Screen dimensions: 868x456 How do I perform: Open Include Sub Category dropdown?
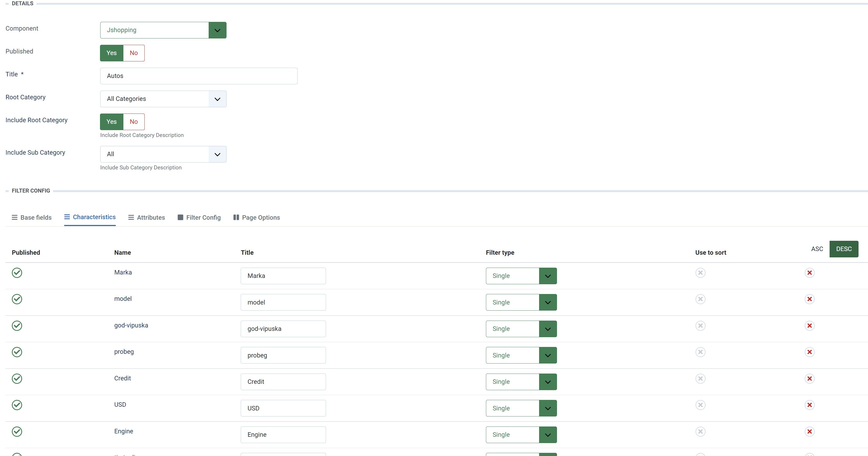coord(163,154)
